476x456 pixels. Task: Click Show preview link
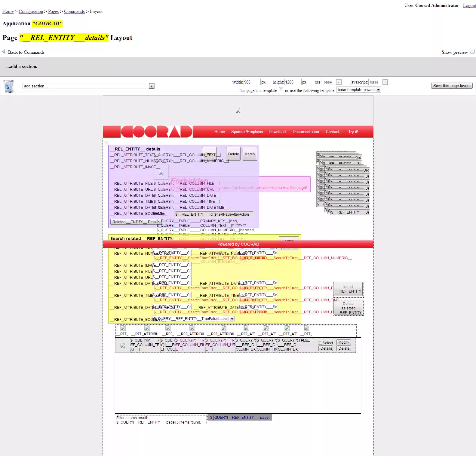[x=454, y=52]
